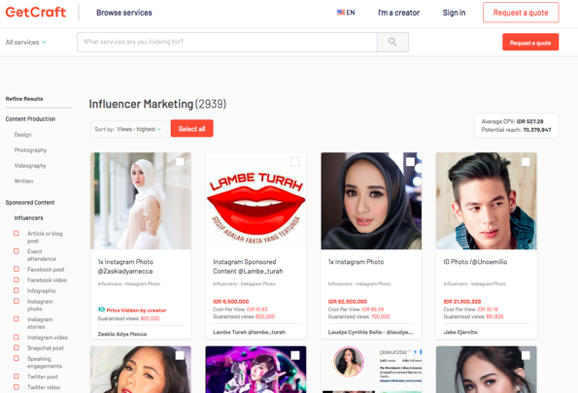Enable the Infographic filter

[x=16, y=291]
